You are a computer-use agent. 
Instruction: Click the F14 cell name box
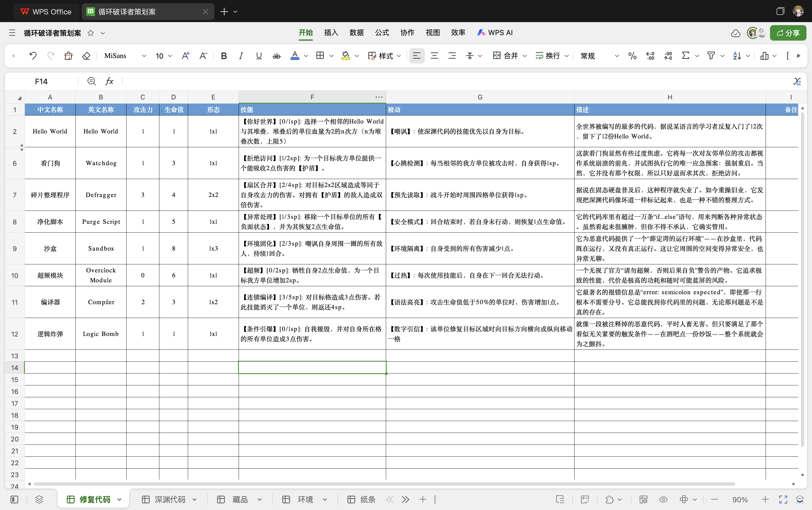41,81
